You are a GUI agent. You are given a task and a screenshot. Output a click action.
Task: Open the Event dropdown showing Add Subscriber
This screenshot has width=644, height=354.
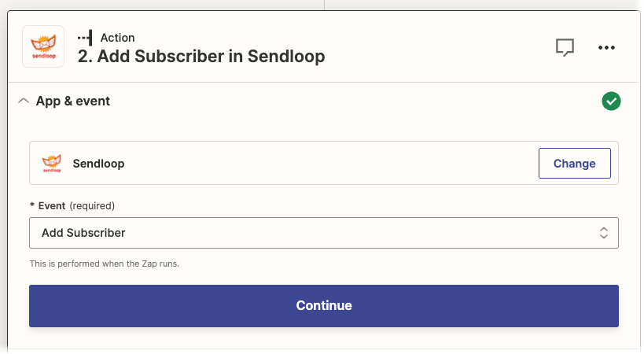[x=315, y=233]
